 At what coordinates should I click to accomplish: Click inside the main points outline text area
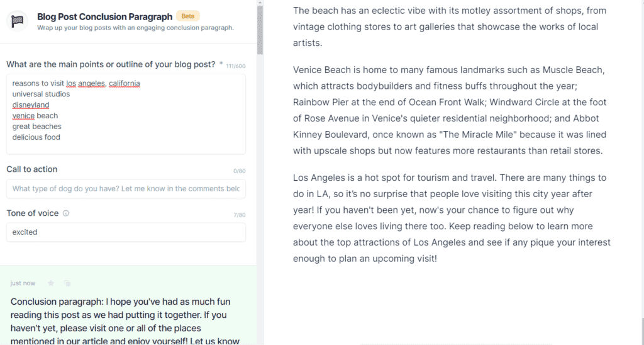126,115
